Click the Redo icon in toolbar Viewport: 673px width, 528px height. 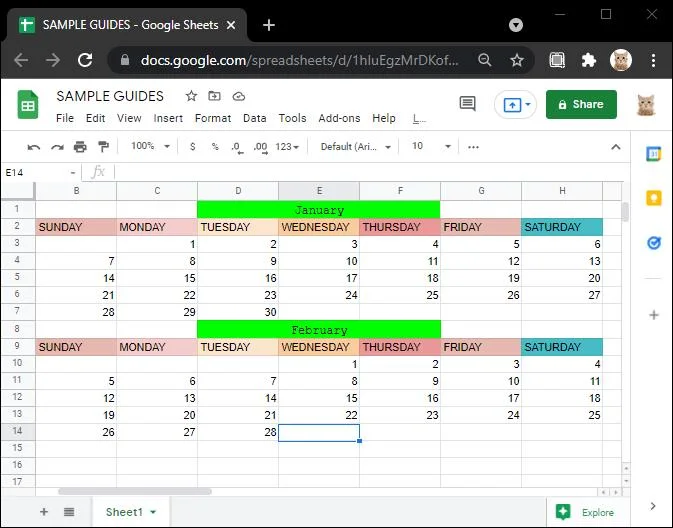pos(57,147)
